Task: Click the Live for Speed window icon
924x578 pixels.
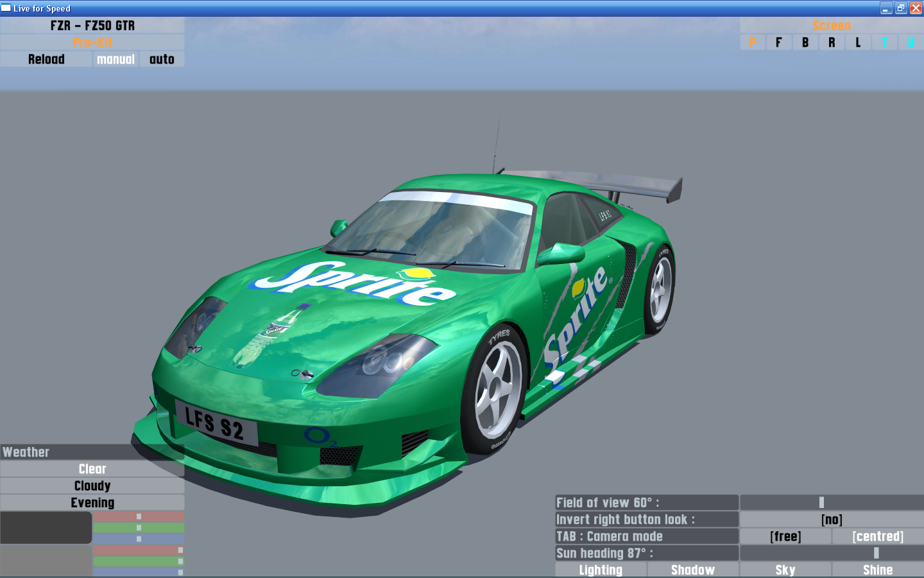Action: coord(6,8)
